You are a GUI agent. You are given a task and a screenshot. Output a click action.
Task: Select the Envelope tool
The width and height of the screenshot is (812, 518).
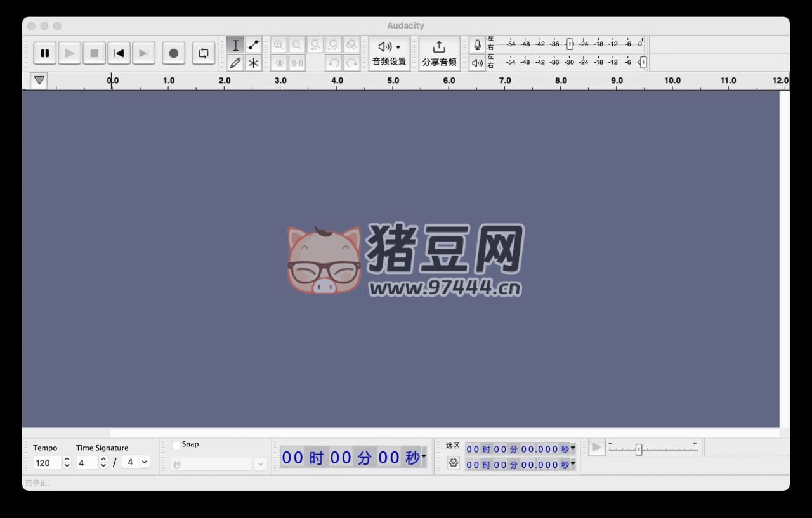click(253, 45)
